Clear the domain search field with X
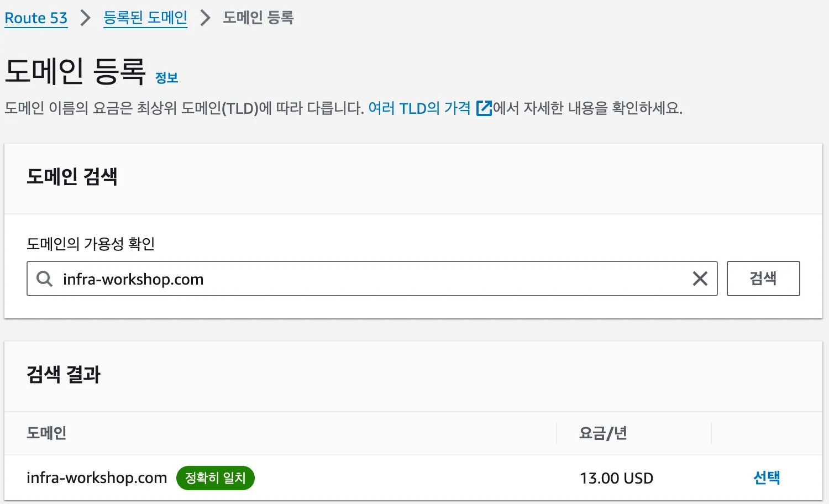Viewport: 829px width, 504px height. (700, 279)
